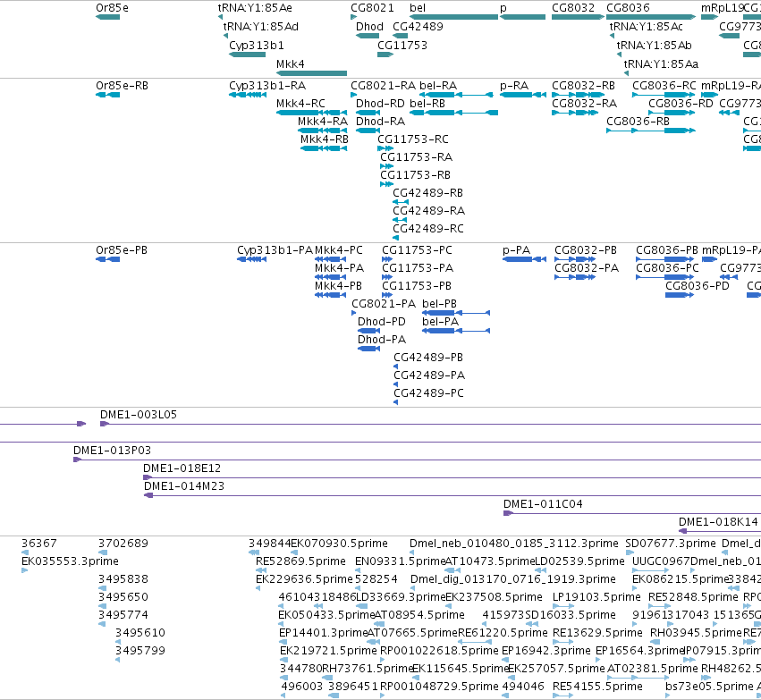Click the bel-RA transcript label
The image size is (761, 700).
tap(438, 86)
